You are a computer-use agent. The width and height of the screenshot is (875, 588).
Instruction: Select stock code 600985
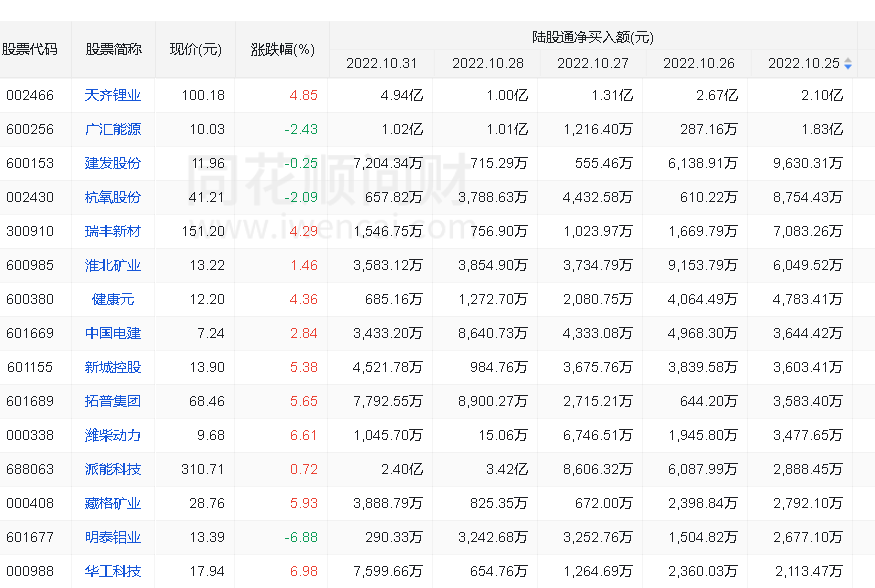click(x=30, y=266)
